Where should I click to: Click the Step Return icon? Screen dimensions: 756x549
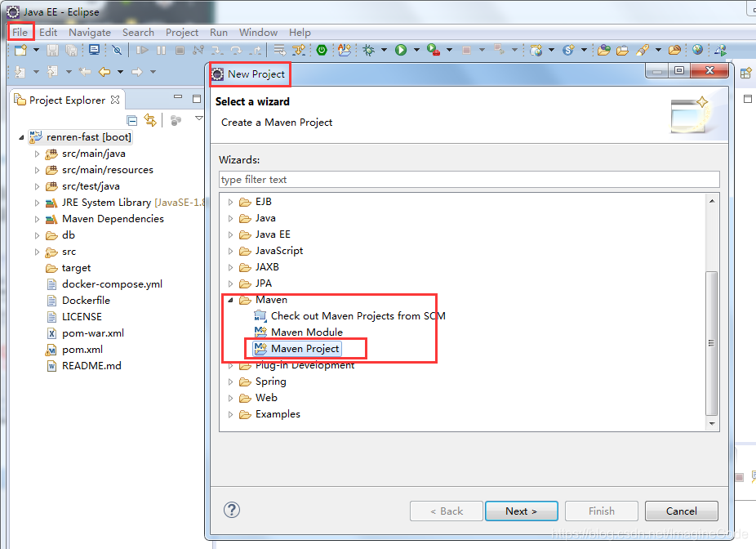(256, 50)
